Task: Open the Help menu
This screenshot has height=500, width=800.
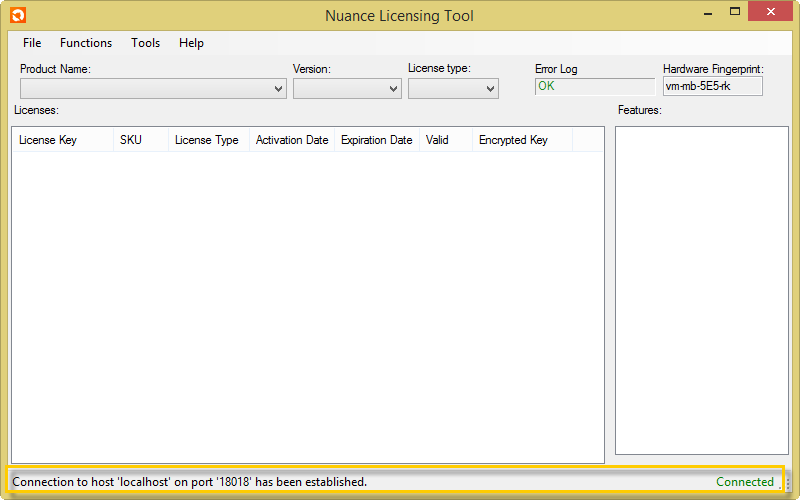Action: (x=191, y=43)
